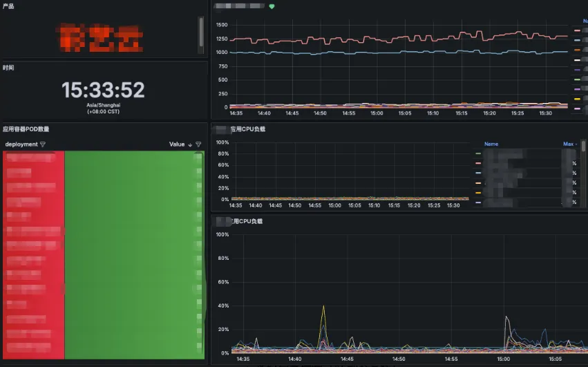Click yellow series swatch in top chart legend
Screen dimensions: 588x367
577,99
